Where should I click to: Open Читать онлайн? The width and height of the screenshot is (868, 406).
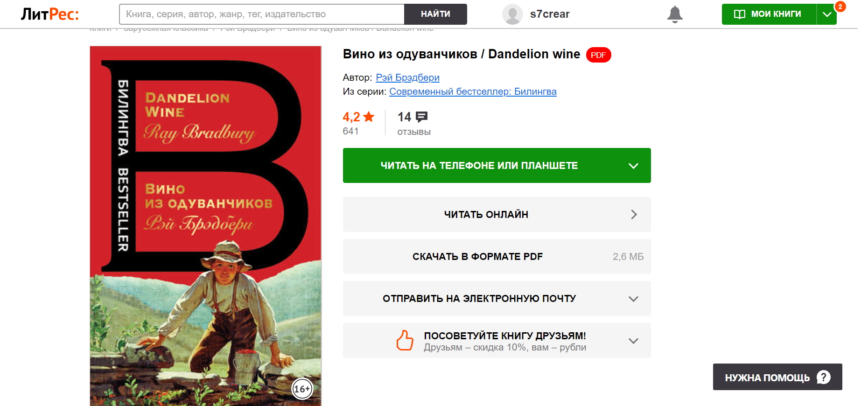(x=497, y=214)
